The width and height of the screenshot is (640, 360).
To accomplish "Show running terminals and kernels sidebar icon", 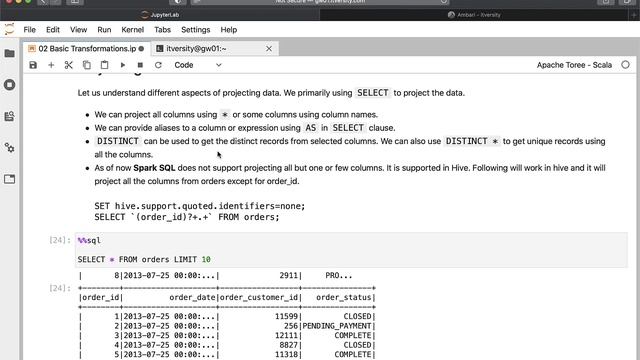I will pos(9,84).
